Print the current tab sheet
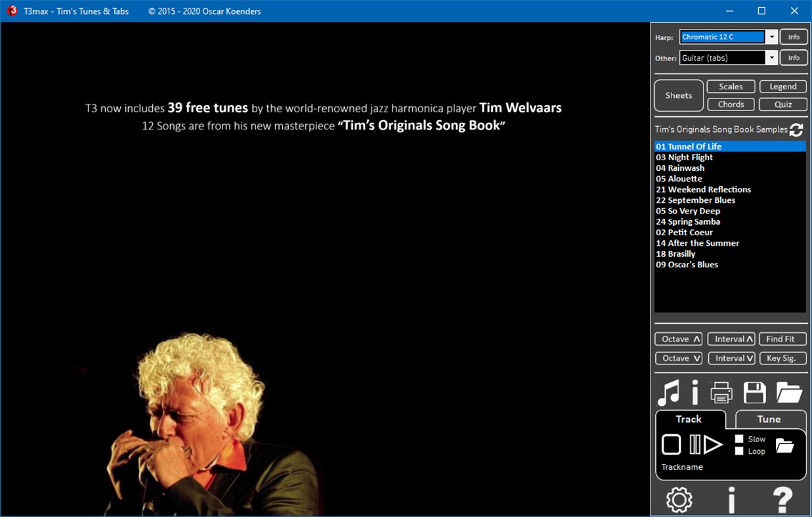The image size is (812, 517). (721, 392)
